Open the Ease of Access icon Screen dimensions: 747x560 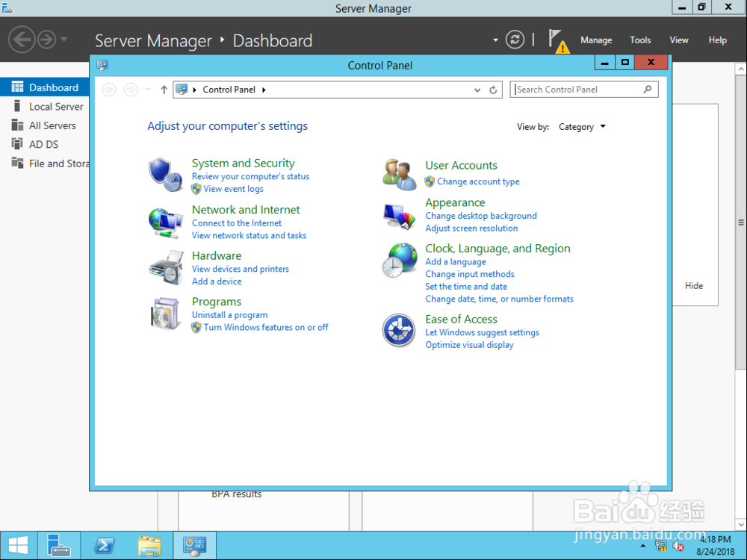(x=399, y=330)
